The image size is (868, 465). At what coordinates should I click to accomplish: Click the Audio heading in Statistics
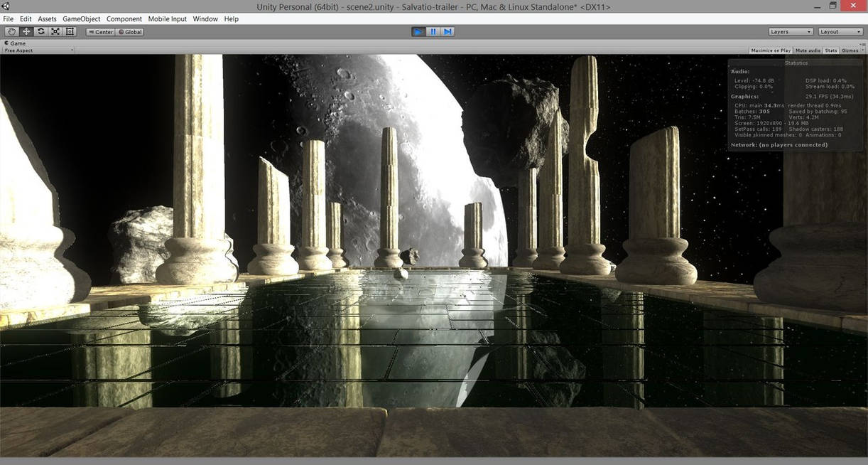pyautogui.click(x=740, y=71)
